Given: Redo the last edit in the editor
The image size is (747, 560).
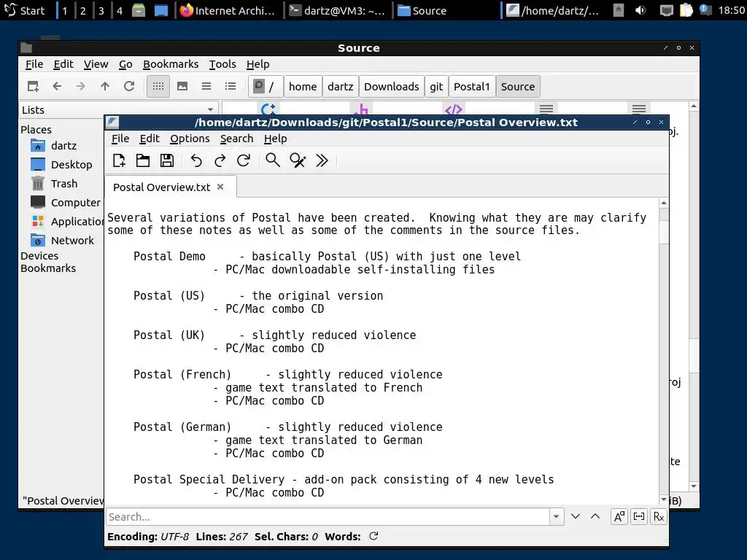Looking at the screenshot, I should pyautogui.click(x=220, y=160).
